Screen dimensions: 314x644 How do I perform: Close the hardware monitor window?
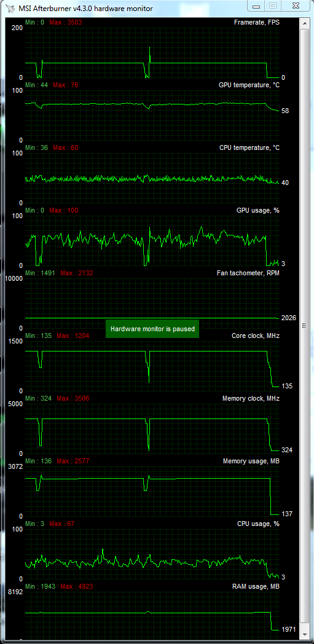coord(295,6)
